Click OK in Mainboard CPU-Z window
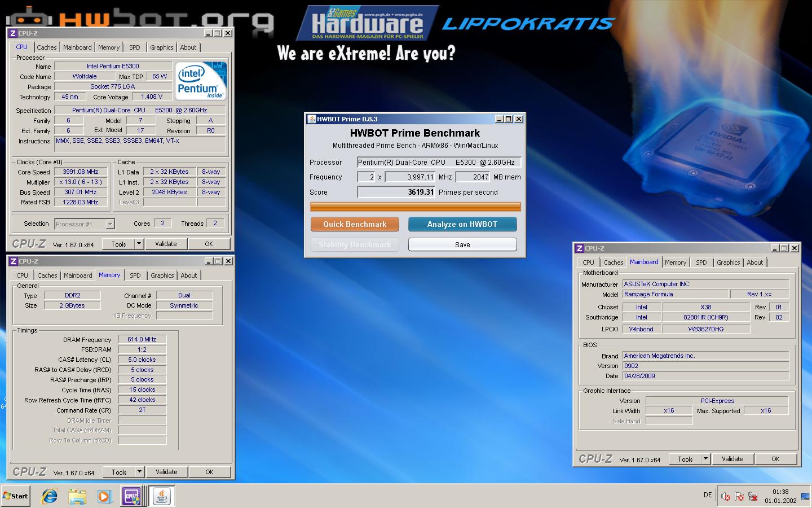812x508 pixels. pyautogui.click(x=775, y=459)
